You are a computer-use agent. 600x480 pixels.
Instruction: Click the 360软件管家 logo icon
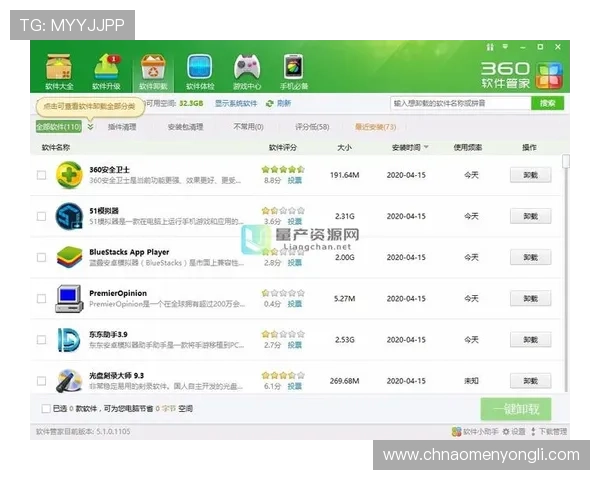[549, 75]
